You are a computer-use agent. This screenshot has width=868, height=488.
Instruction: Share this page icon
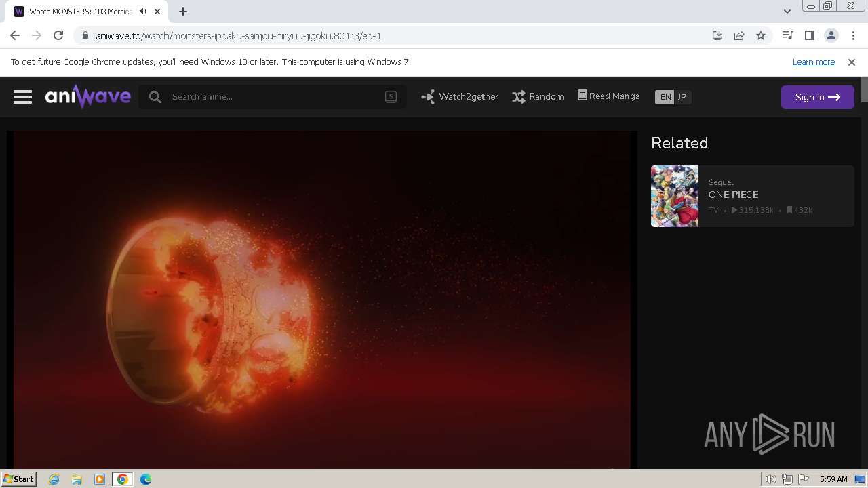pos(739,36)
